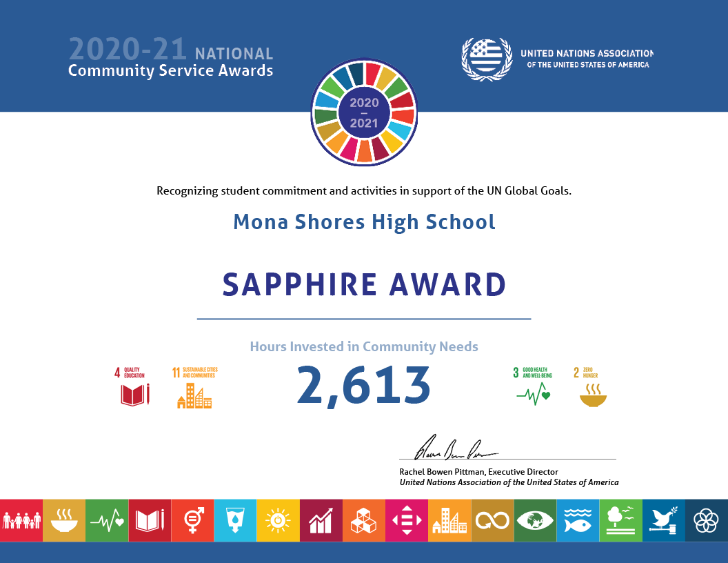Image resolution: width=728 pixels, height=563 pixels.
Task: Click the Economic Growth bar chart tile
Action: 321,520
